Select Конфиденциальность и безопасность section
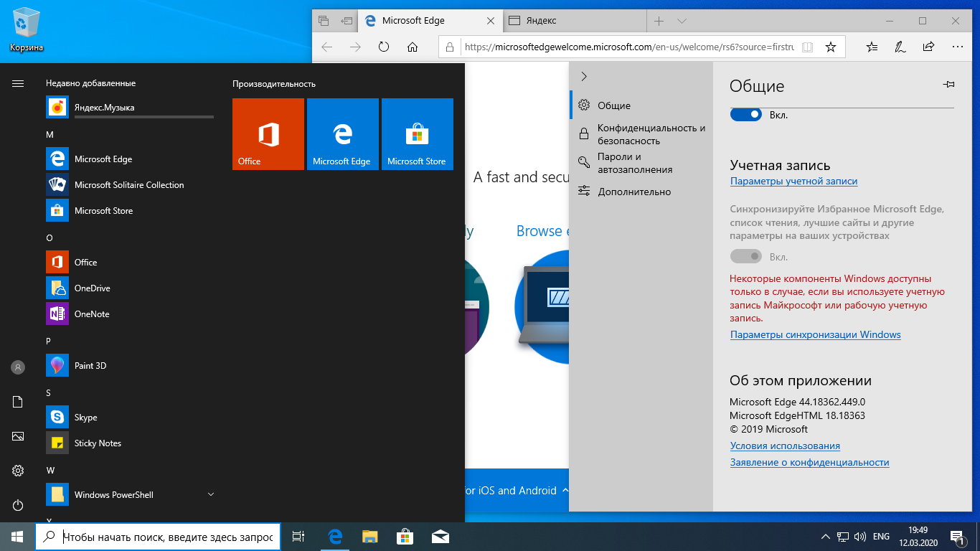980x551 pixels. pos(642,134)
